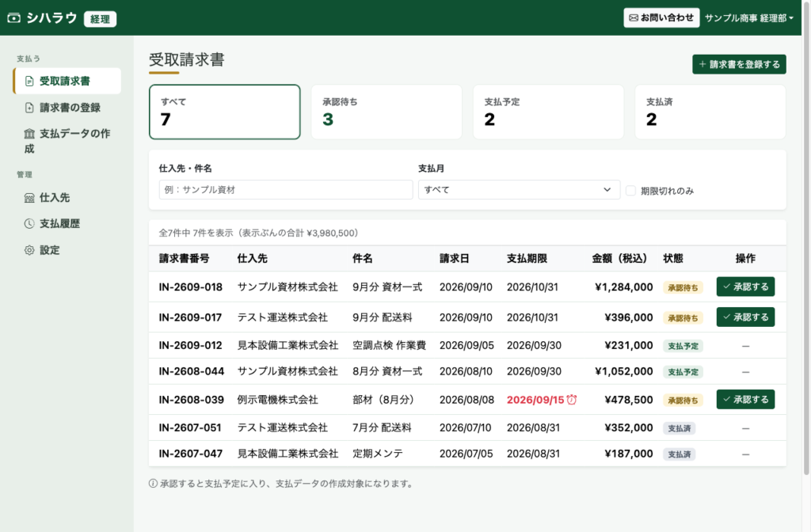Approve invoice IN-2609-017
Image resolution: width=811 pixels, height=532 pixels.
[745, 317]
